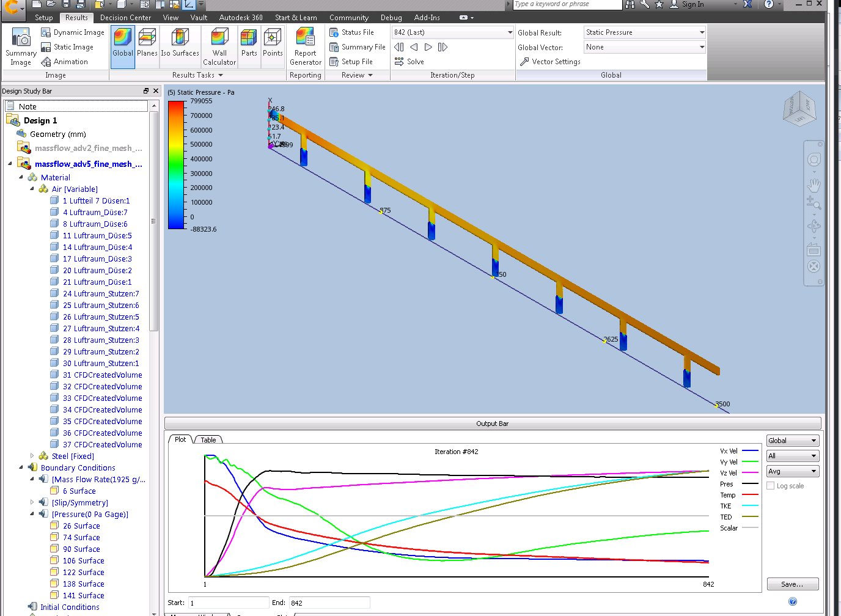The image size is (841, 616).
Task: Switch to the Decision Center tab
Action: pyautogui.click(x=125, y=18)
